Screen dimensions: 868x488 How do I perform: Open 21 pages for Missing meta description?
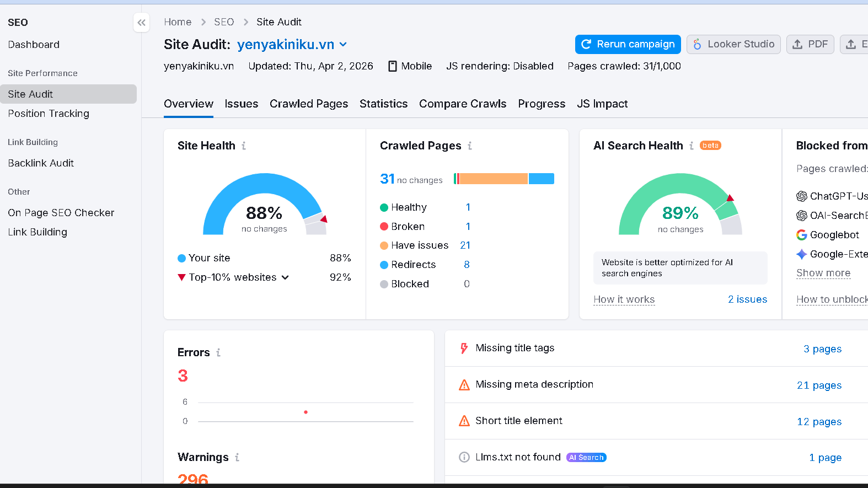point(819,385)
